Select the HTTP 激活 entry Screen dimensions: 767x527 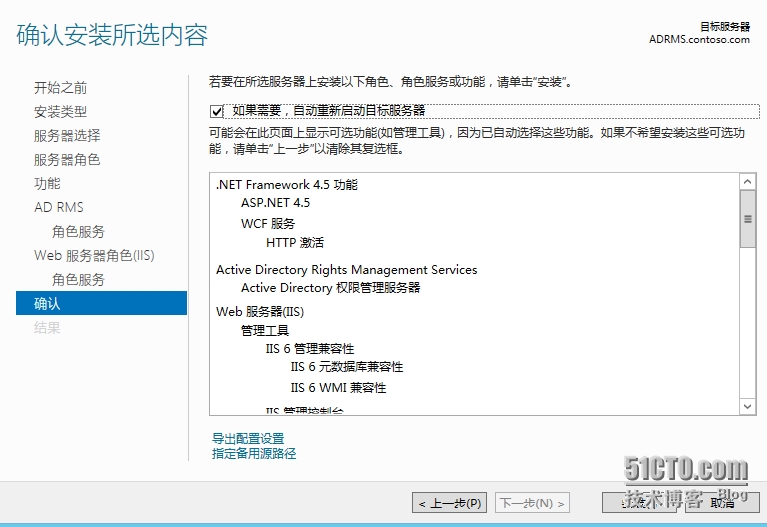tap(295, 242)
